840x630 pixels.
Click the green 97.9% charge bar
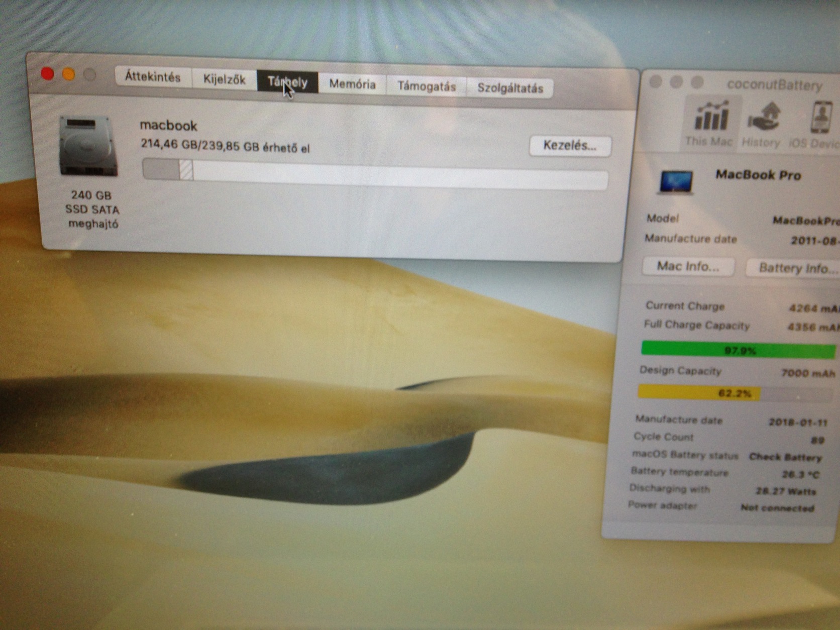coord(739,350)
